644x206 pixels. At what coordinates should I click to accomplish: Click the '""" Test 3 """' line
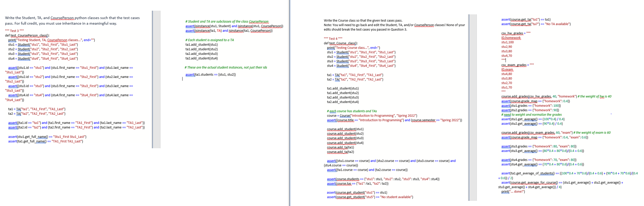tap(14, 31)
